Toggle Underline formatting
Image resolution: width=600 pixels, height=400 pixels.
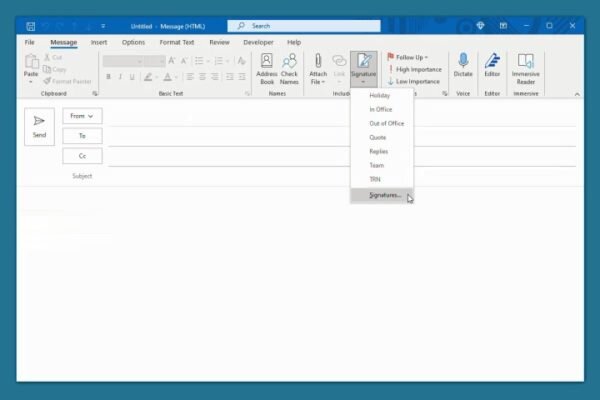click(132, 77)
